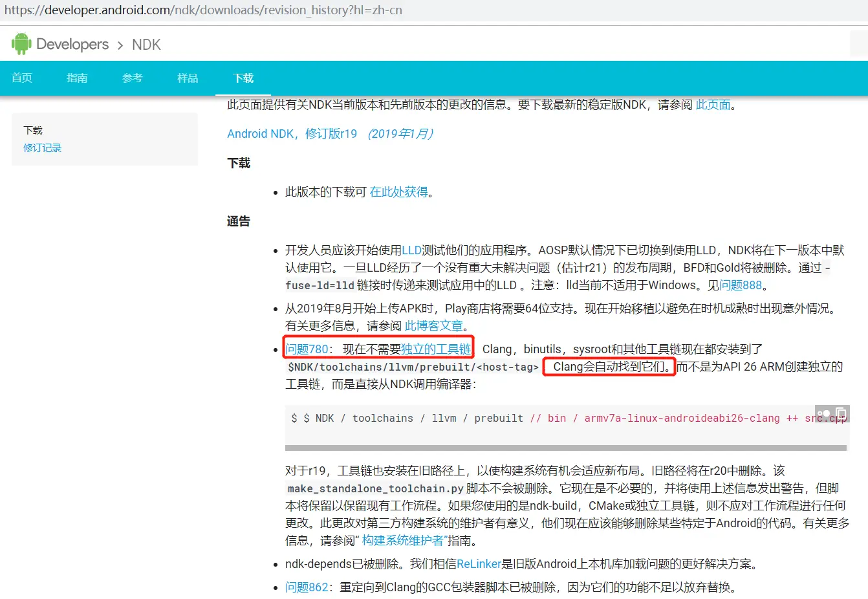The width and height of the screenshot is (868, 599).
Task: Copy the code sample with the copy icon
Action: (841, 413)
